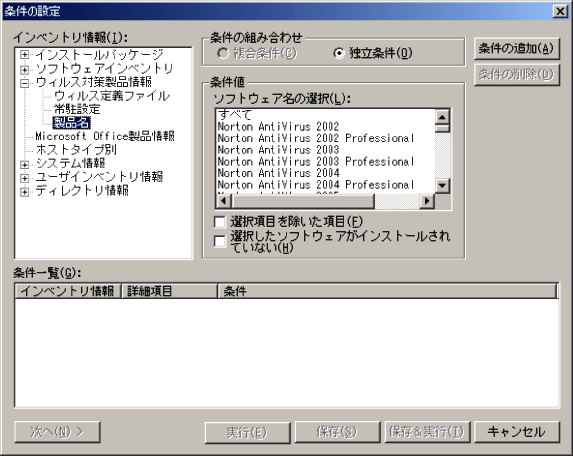Click software list scroll up arrow
Screen dimensions: 573x456
pos(442,117)
